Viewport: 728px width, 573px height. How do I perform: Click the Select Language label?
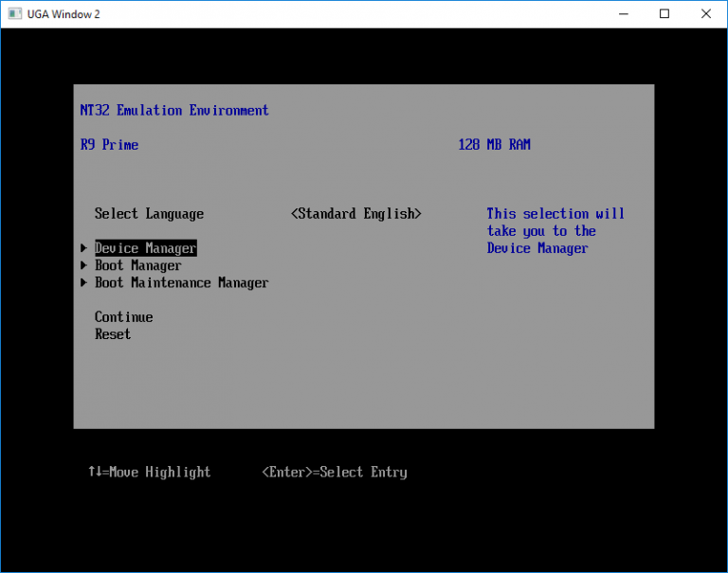click(x=149, y=214)
